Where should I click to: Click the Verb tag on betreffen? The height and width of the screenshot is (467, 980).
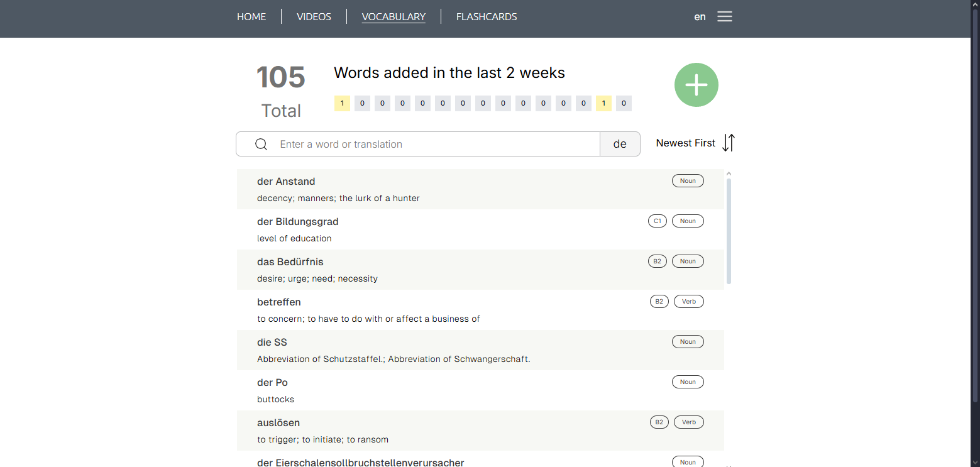pos(689,302)
